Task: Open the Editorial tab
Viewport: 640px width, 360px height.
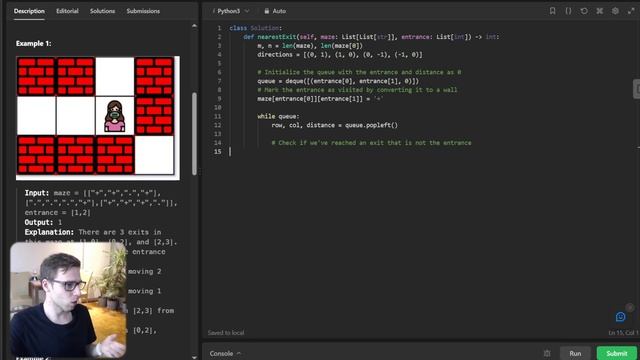Action: (67, 11)
